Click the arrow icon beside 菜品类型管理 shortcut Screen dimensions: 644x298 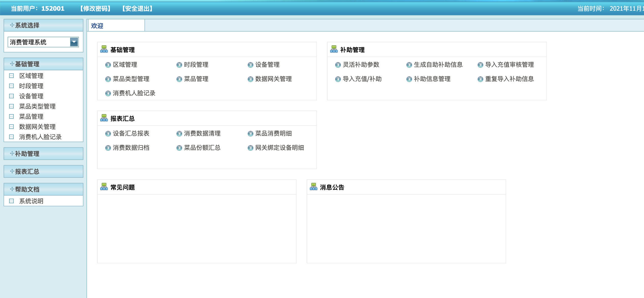[108, 79]
